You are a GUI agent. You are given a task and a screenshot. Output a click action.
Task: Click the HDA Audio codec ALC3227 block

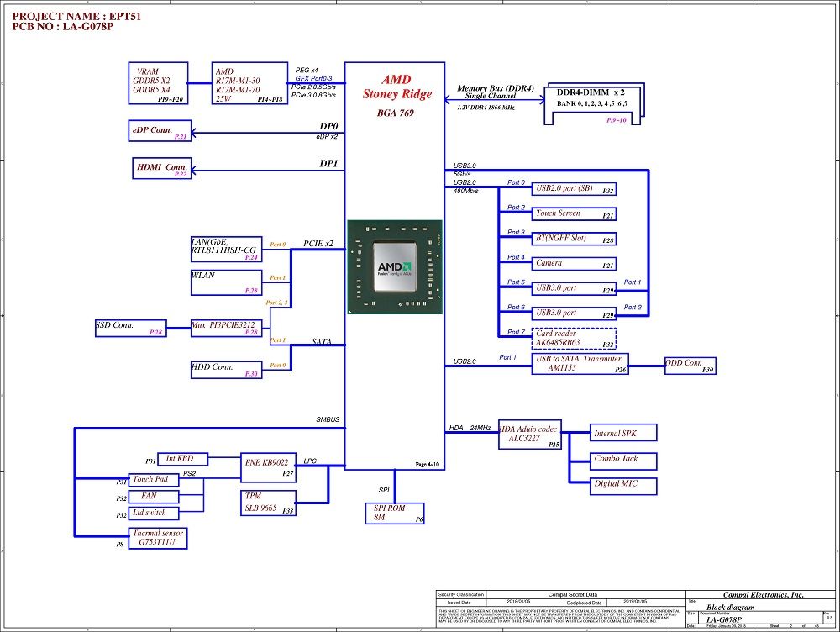530,434
